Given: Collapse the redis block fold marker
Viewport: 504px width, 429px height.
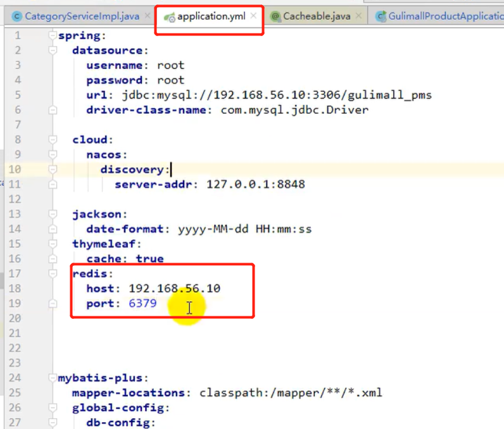Looking at the screenshot, I should tap(53, 273).
